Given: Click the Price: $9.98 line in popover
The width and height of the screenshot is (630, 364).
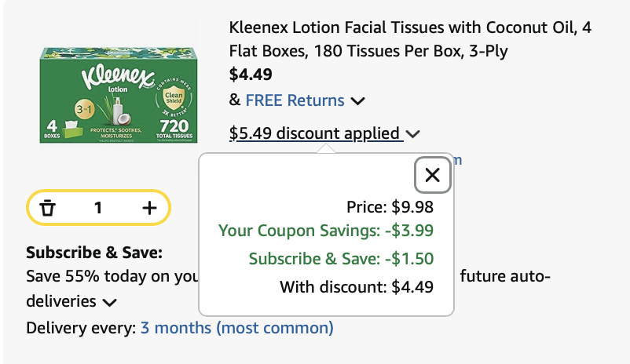Looking at the screenshot, I should 390,207.
